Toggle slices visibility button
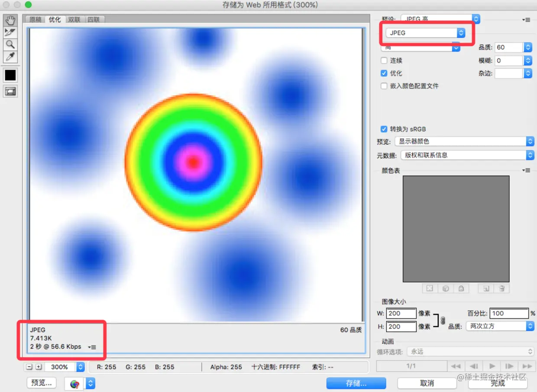Image resolution: width=537 pixels, height=392 pixels. pyautogui.click(x=10, y=91)
